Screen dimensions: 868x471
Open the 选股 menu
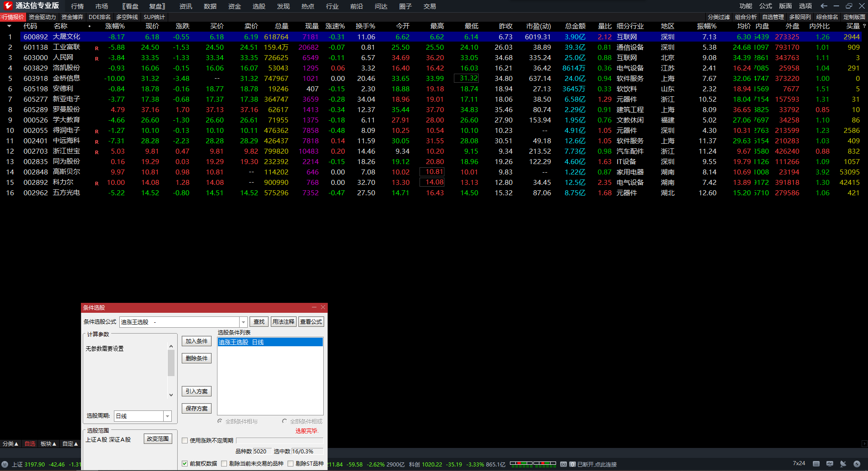pos(259,6)
